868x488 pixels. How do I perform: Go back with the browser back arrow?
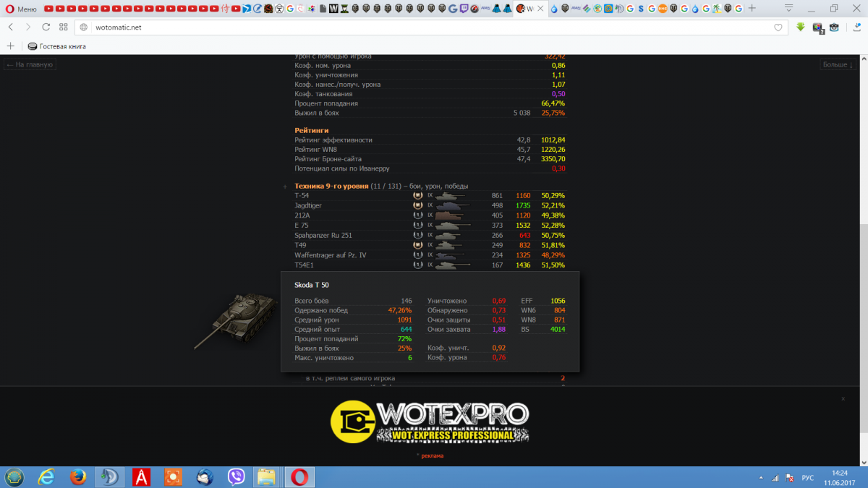[11, 27]
